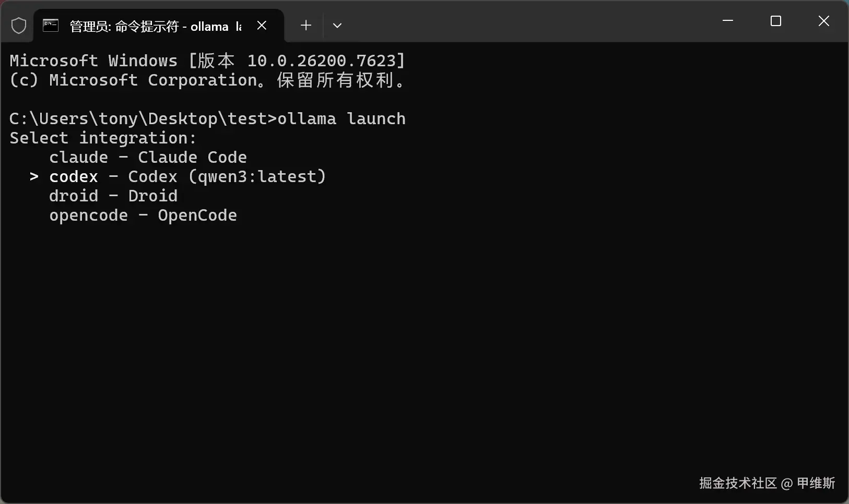Viewport: 849px width, 504px height.
Task: Click the (qwen3:latest) model label
Action: (257, 177)
